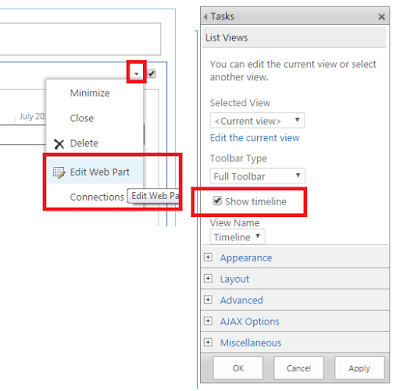Toggle the web part selection checkbox

(x=152, y=73)
